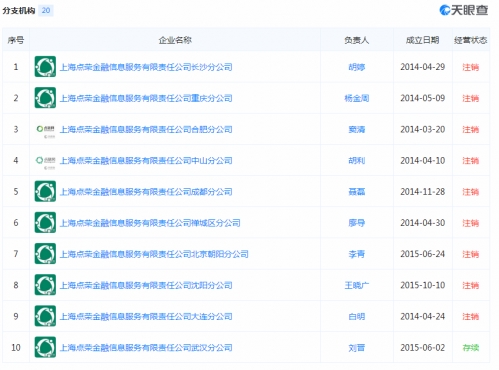Viewport: 499px width, 370px height.
Task: Click the logo icon of 重庆分公司 row
Action: 45,98
